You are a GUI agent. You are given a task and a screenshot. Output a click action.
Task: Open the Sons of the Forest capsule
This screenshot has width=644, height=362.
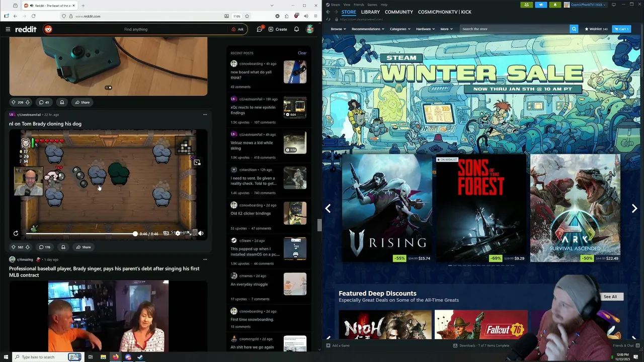(x=481, y=208)
